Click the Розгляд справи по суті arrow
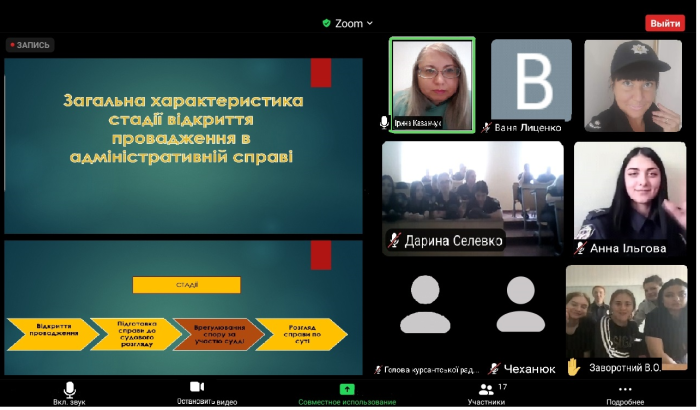Screen dimensions: 700x410 (300, 331)
